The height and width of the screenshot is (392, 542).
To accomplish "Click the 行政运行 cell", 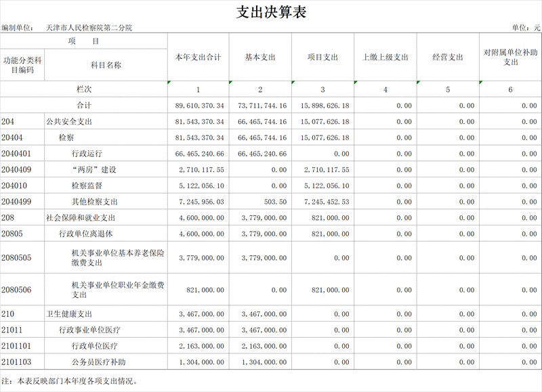I will [x=106, y=154].
